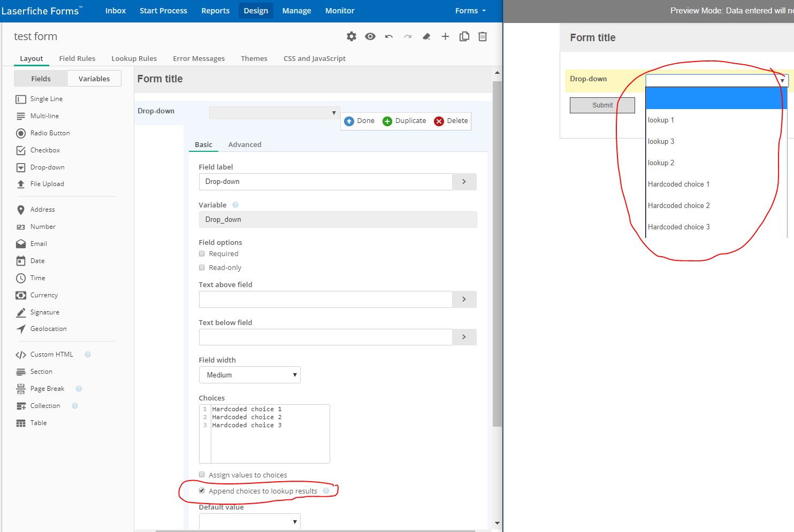Image resolution: width=794 pixels, height=532 pixels.
Task: Enable the Required checkbox
Action: tap(202, 254)
